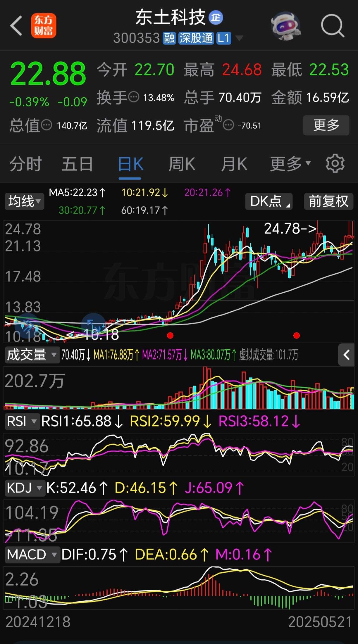Screen dimensions: 358x644
Task: Toggle the DK点 button
Action: pos(269,201)
